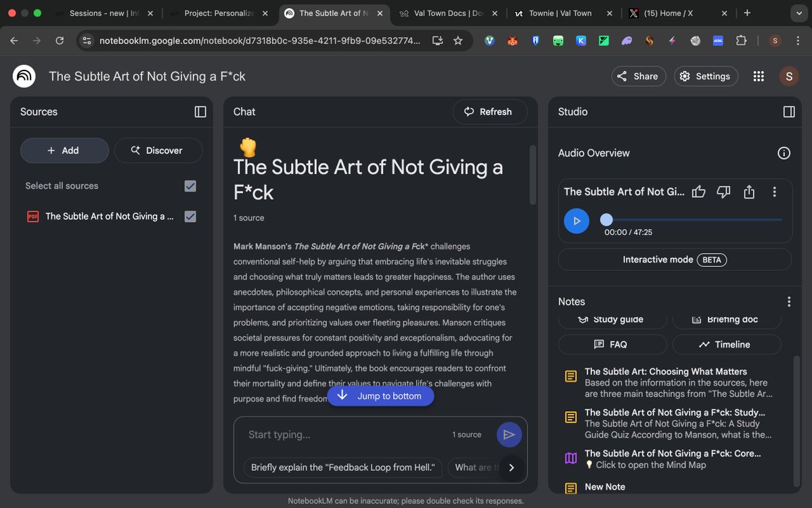
Task: Like the audio overview with thumbs up
Action: coord(699,192)
